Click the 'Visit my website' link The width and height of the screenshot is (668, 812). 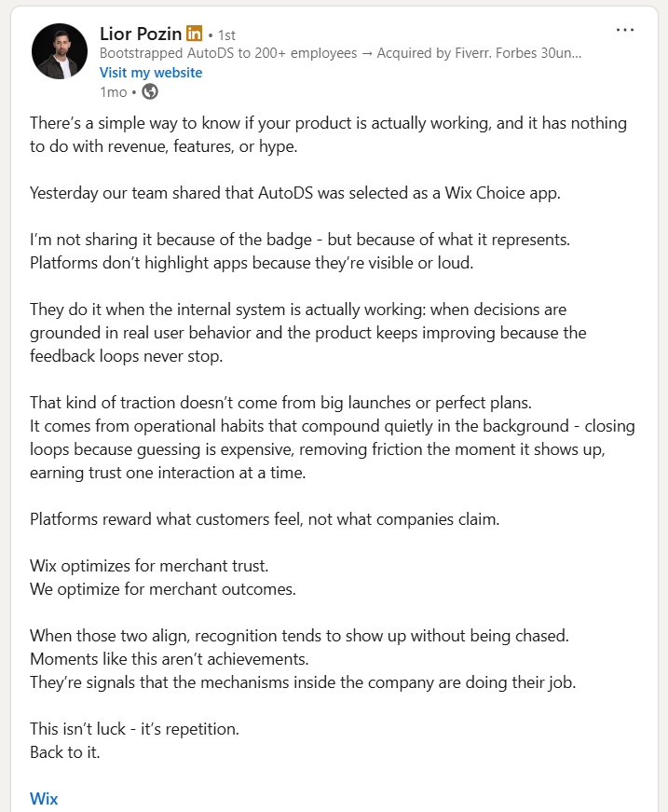pyautogui.click(x=150, y=72)
